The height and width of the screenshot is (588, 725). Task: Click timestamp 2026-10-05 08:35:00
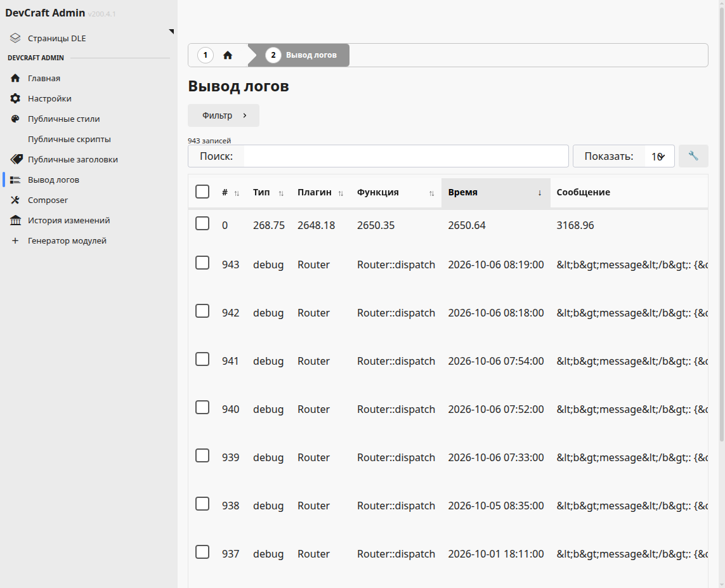[495, 506]
